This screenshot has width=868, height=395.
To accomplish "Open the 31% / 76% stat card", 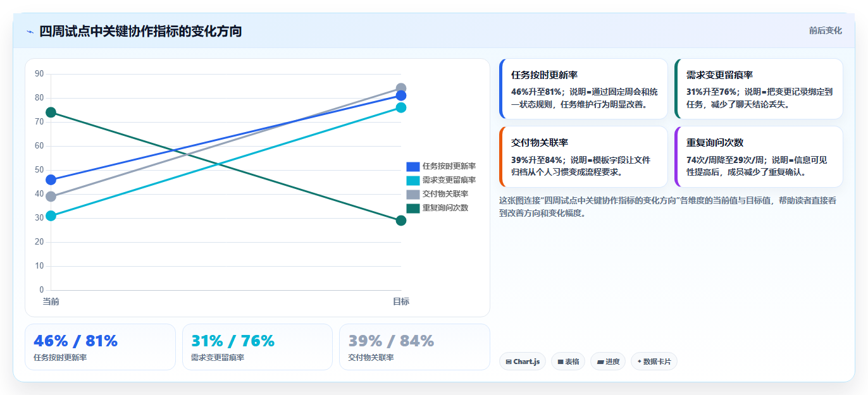I will pyautogui.click(x=257, y=347).
